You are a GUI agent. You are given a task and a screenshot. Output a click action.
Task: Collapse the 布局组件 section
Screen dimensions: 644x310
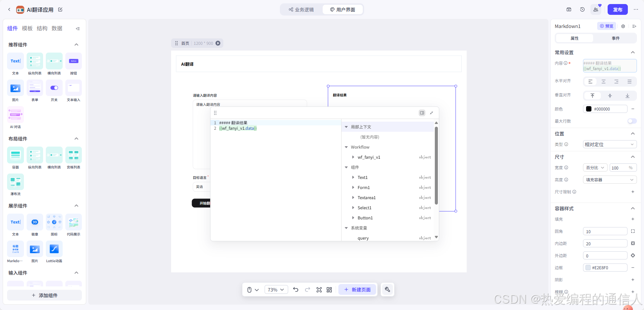pos(76,138)
